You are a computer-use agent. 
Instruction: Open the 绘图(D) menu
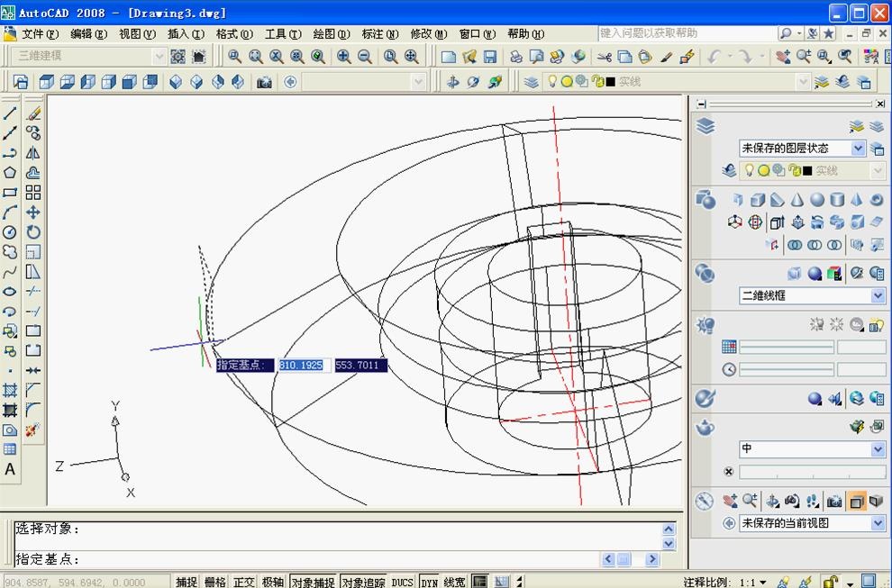[x=331, y=34]
